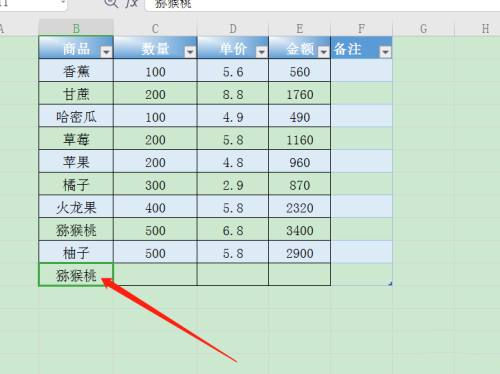
Task: Select the cell containing 香蕉
Action: point(76,70)
